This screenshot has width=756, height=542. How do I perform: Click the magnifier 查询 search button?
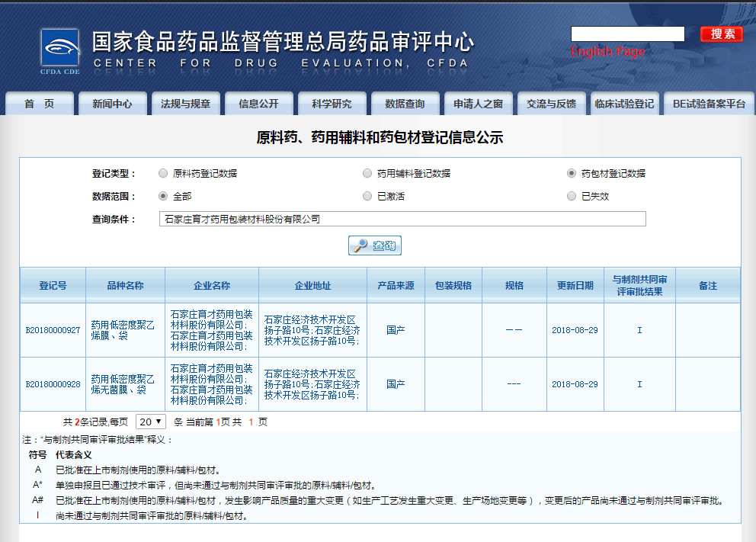(x=374, y=245)
